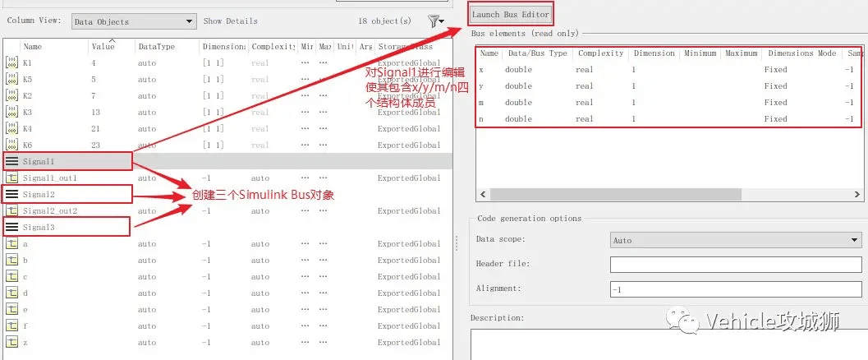Select the K5 parameter icon

tap(11, 79)
